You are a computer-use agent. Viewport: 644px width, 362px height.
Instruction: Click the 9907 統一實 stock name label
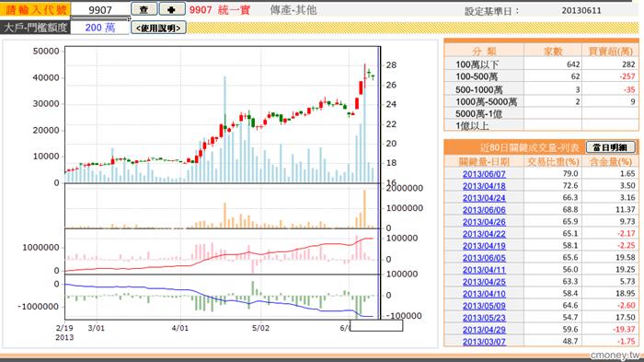point(220,10)
